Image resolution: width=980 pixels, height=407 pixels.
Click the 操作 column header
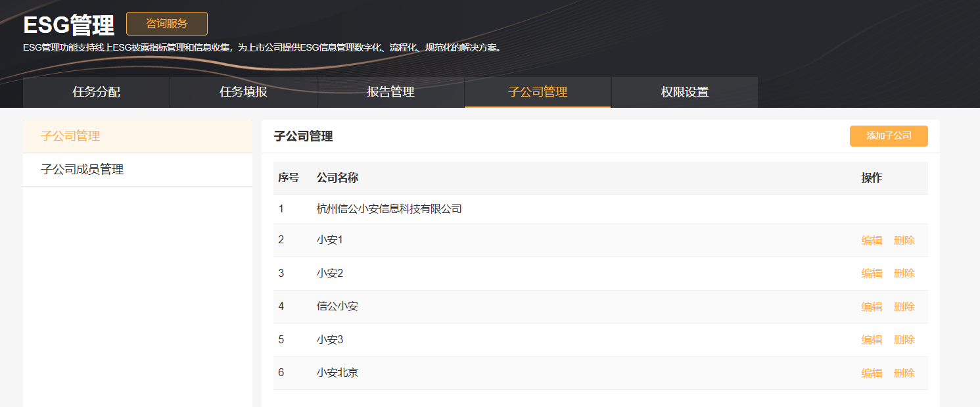872,178
